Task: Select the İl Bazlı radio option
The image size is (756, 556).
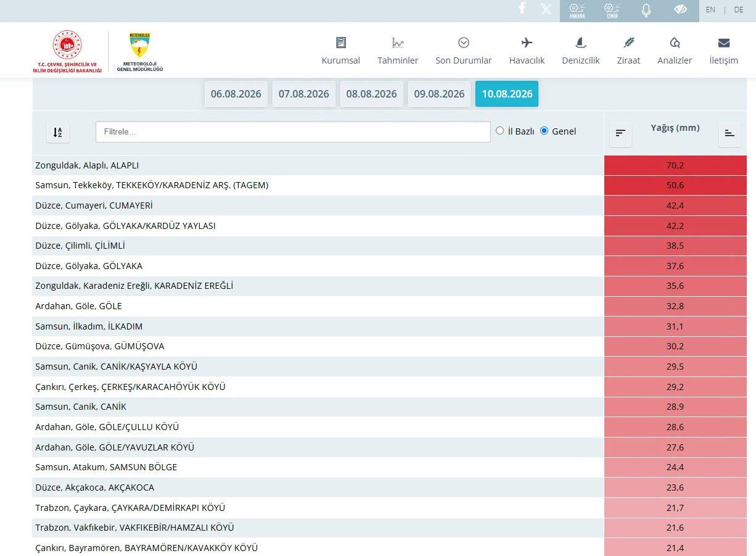Action: point(500,131)
